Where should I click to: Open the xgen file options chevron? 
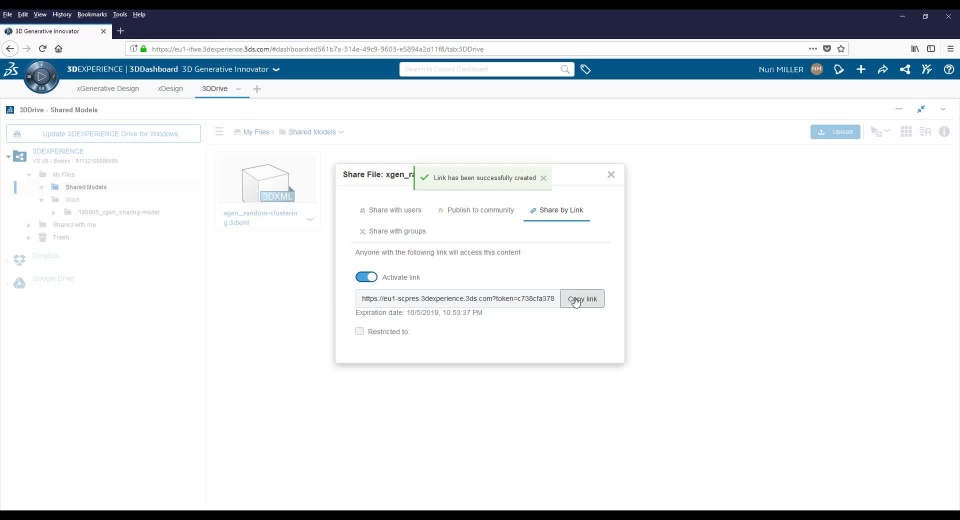click(x=310, y=219)
